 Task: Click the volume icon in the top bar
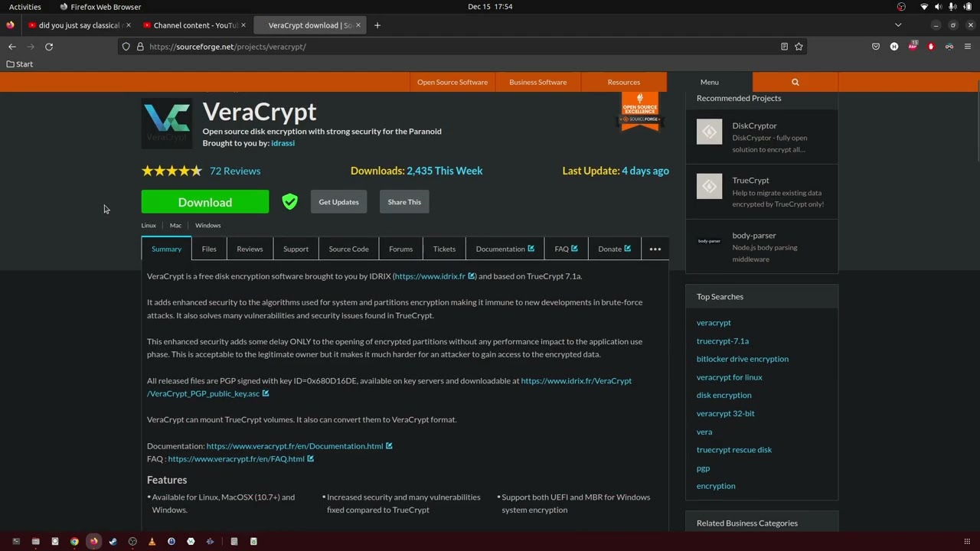click(x=938, y=7)
